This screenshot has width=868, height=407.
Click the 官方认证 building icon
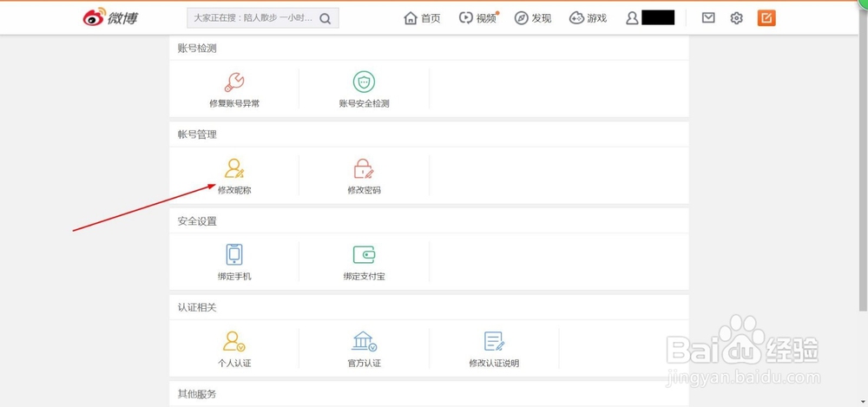pos(365,341)
